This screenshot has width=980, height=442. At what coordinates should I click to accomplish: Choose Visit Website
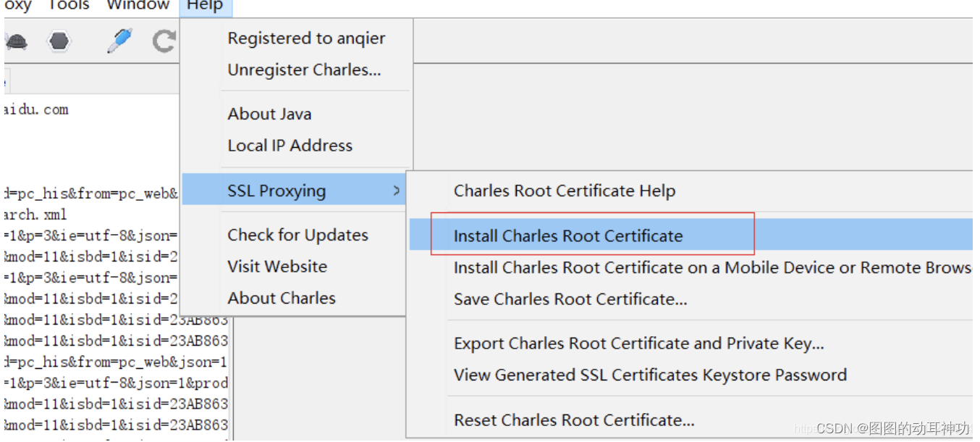click(x=277, y=267)
